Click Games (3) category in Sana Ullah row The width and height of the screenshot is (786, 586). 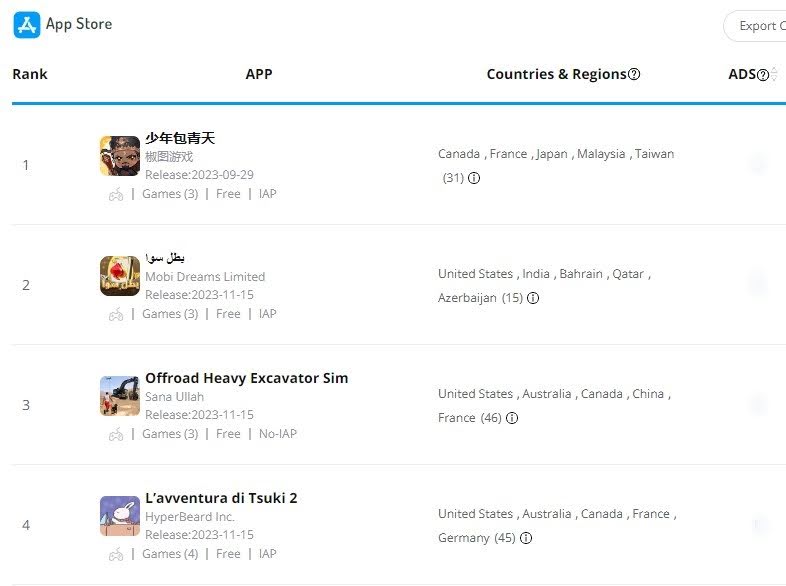170,434
